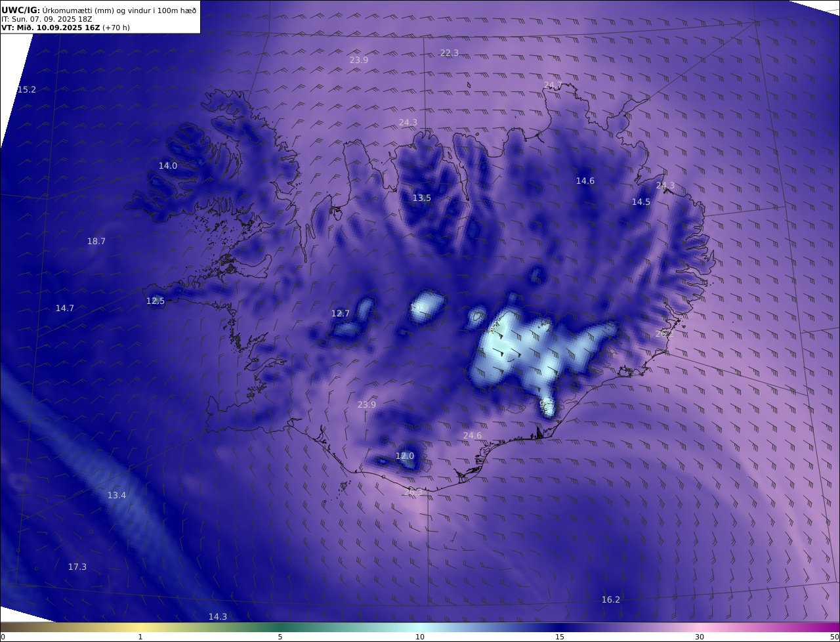Viewport: 840px width, 642px height.
Task: Click the 18.7 value label
Action: pyautogui.click(x=96, y=241)
